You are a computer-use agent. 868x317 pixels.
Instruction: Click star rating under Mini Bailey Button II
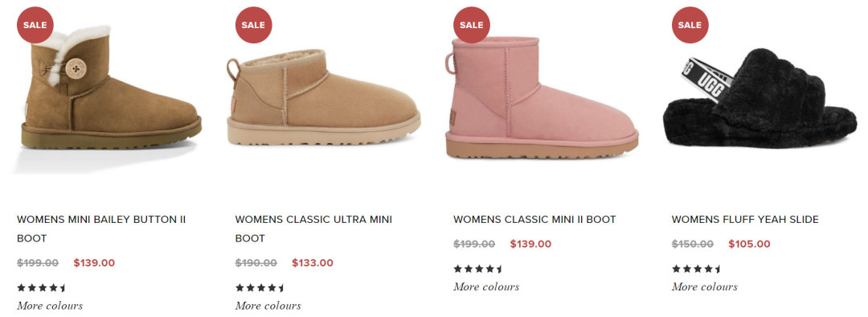[x=42, y=287]
